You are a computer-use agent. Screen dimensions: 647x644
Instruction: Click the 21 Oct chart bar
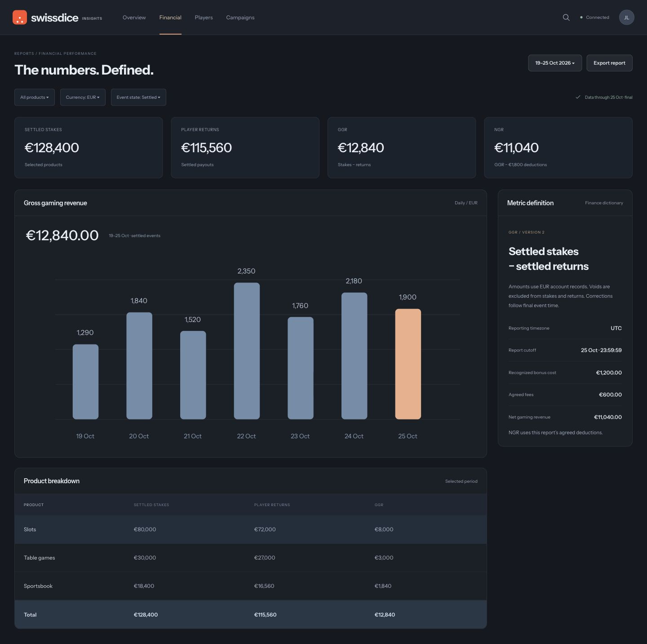point(193,375)
